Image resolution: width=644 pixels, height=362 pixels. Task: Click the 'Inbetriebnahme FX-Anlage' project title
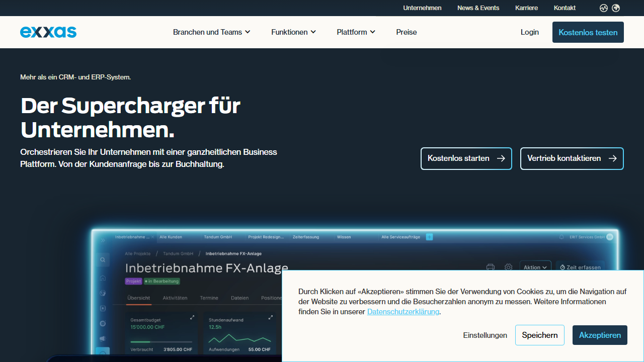207,268
